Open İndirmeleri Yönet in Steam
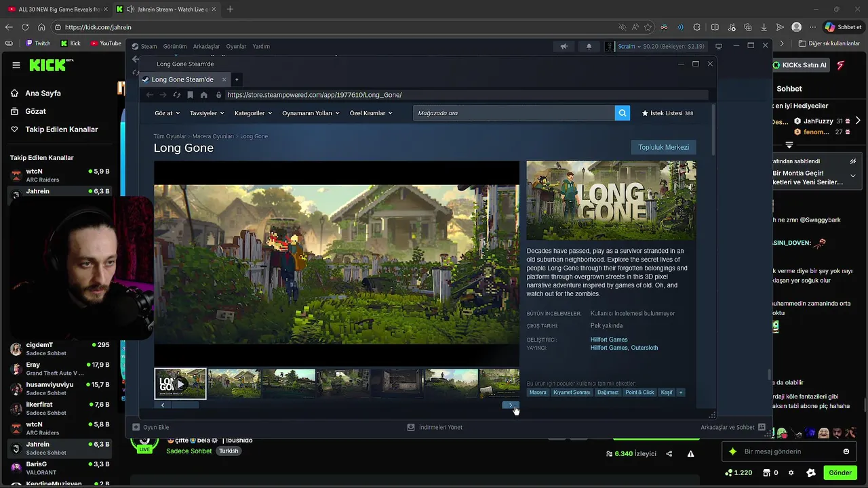 [435, 428]
